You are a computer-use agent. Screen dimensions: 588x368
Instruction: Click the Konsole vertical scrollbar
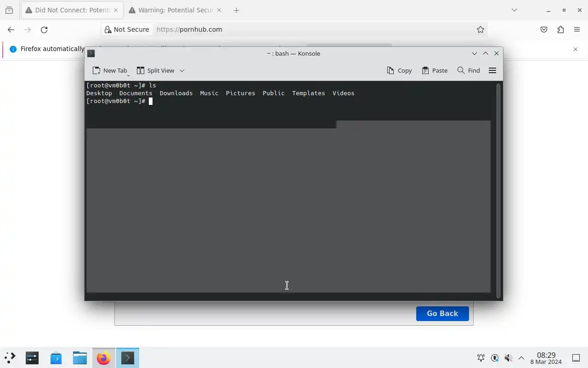pos(498,190)
